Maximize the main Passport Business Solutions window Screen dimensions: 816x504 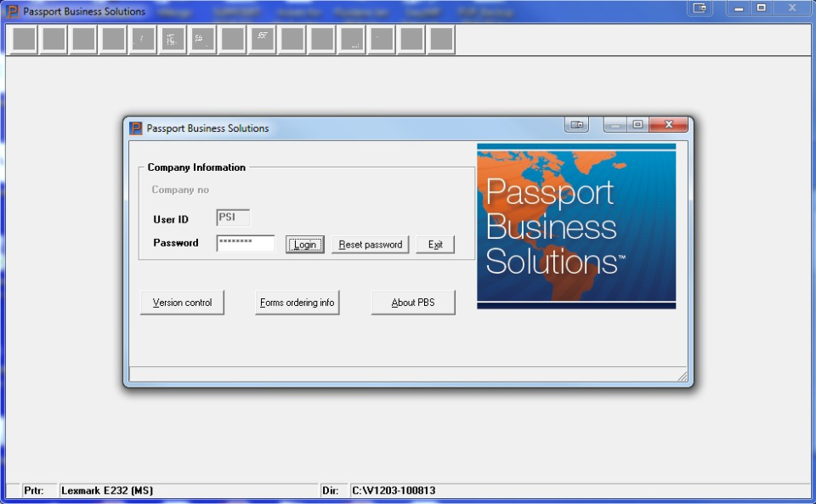click(762, 8)
